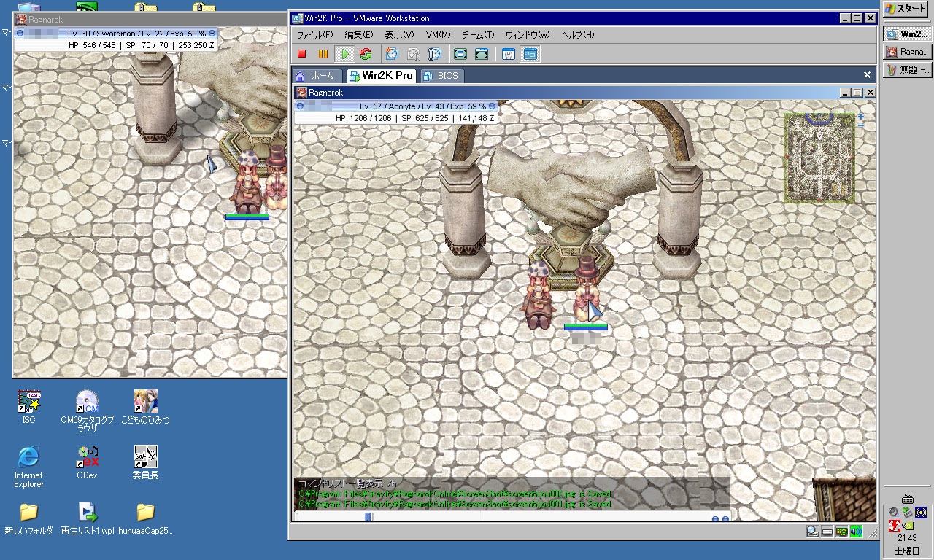
Task: Open the VM(M) menu
Action: pos(438,35)
